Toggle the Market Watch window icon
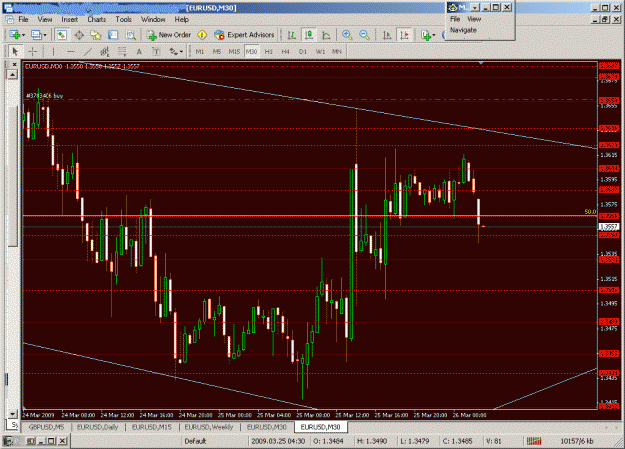Screen dimensions: 625x449 tap(61, 35)
